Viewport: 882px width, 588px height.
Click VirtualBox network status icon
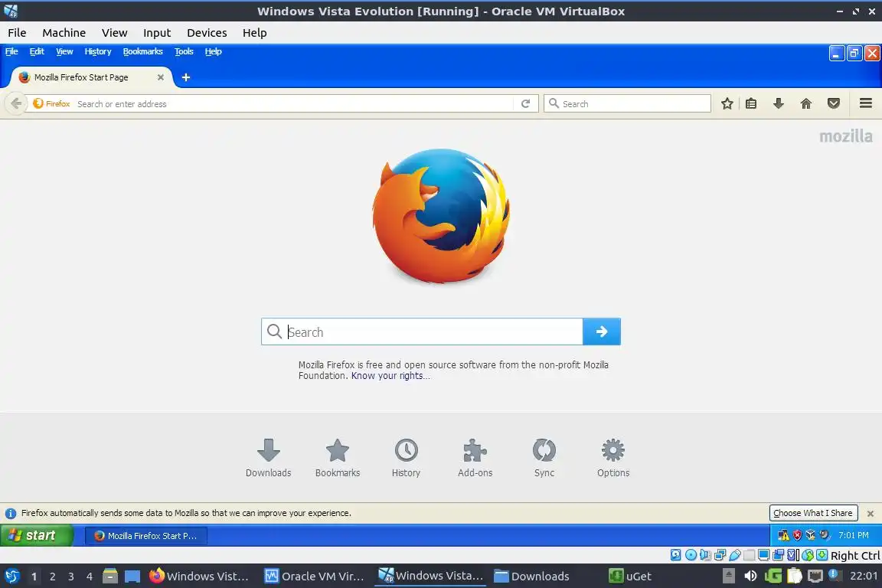coord(720,555)
